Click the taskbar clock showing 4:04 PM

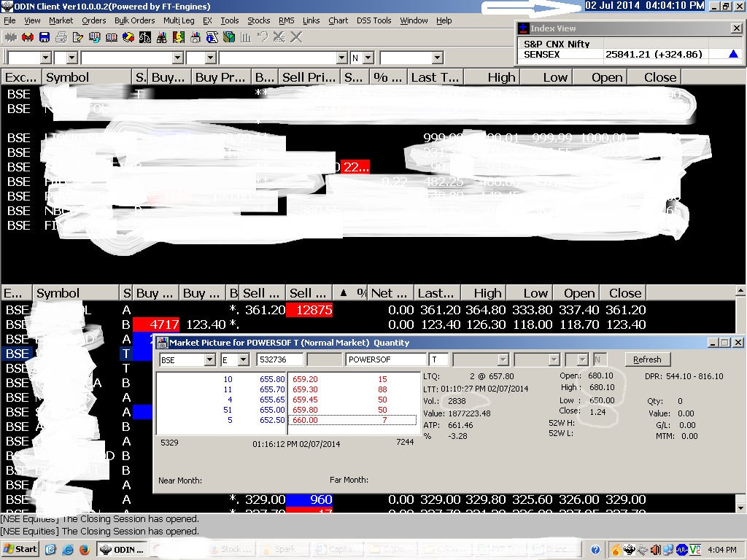(x=722, y=550)
